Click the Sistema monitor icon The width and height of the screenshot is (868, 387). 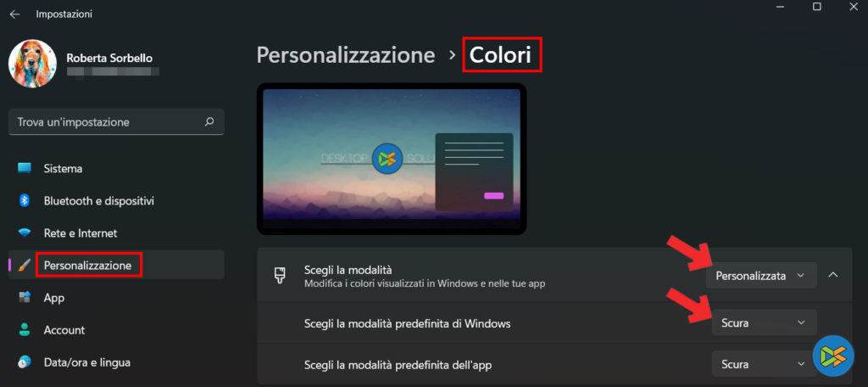click(25, 169)
